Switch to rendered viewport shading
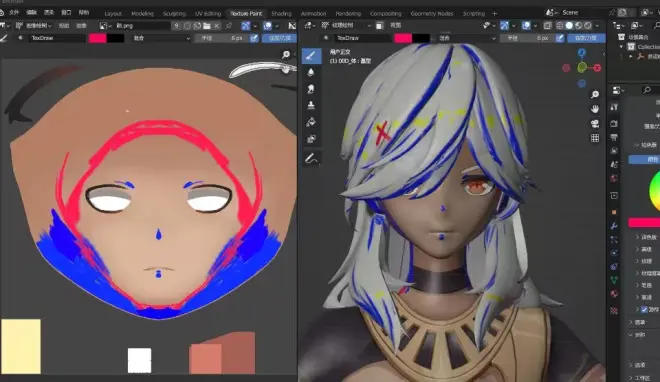This screenshot has height=382, width=660. (588, 26)
